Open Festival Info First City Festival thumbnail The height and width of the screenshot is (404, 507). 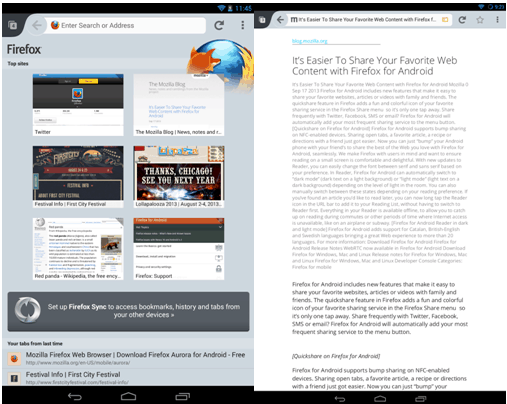[x=78, y=177]
